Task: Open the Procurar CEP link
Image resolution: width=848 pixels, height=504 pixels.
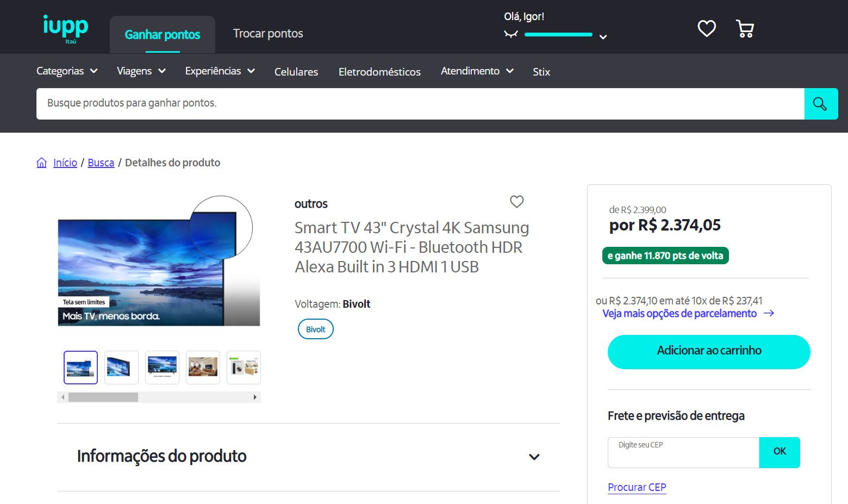Action: click(x=637, y=487)
